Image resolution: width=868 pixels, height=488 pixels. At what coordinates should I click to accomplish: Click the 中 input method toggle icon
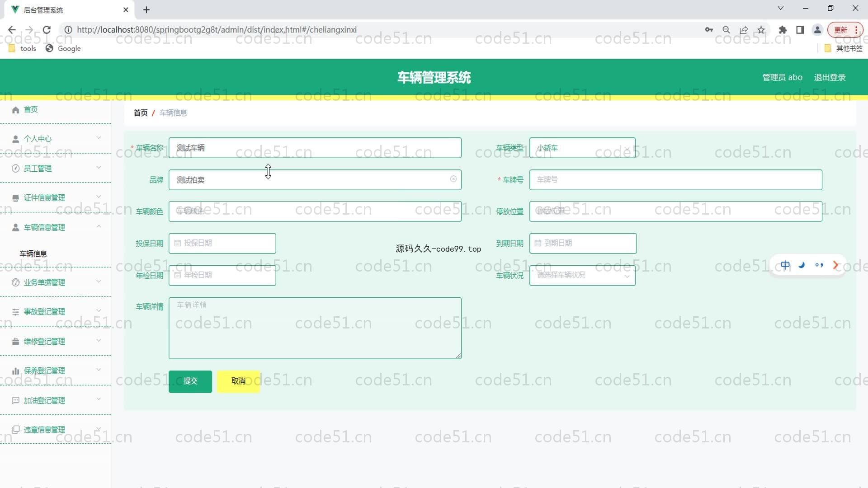coord(785,265)
